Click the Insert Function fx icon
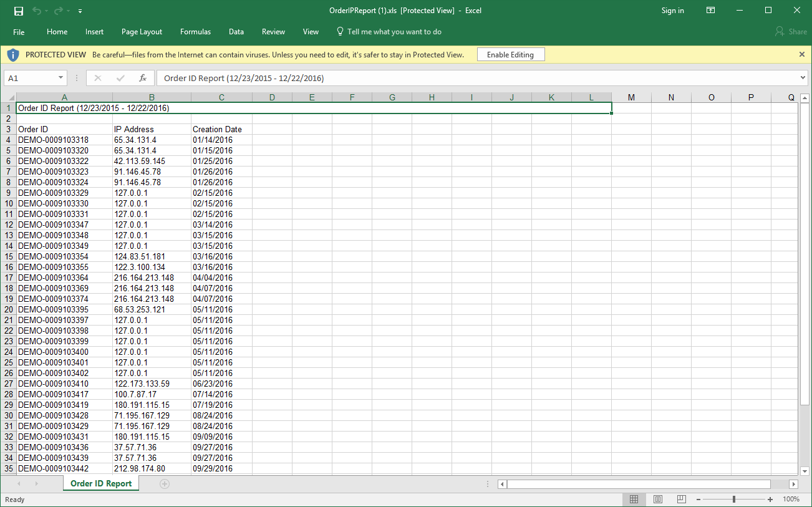The width and height of the screenshot is (812, 507). coord(143,78)
